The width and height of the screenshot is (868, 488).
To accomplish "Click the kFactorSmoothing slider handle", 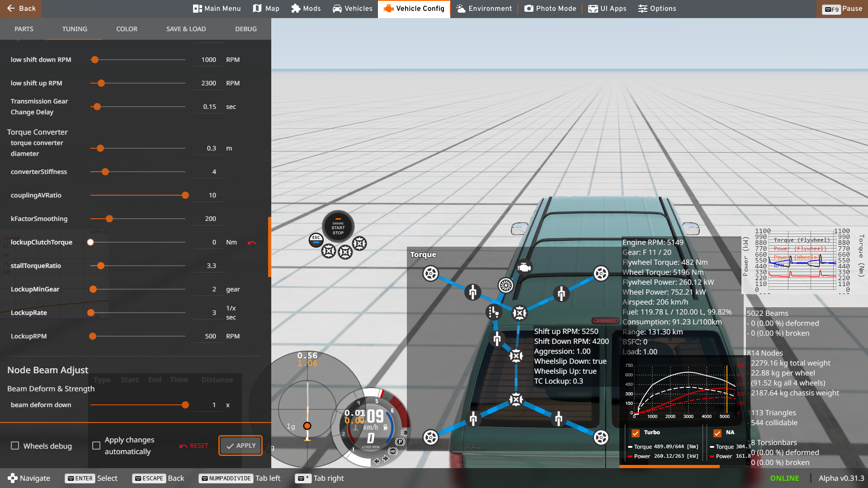I will coord(109,219).
